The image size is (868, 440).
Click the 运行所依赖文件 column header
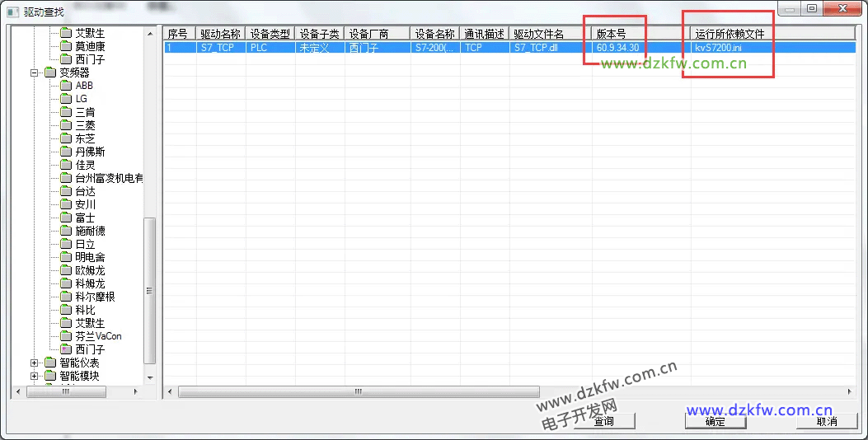coord(772,34)
